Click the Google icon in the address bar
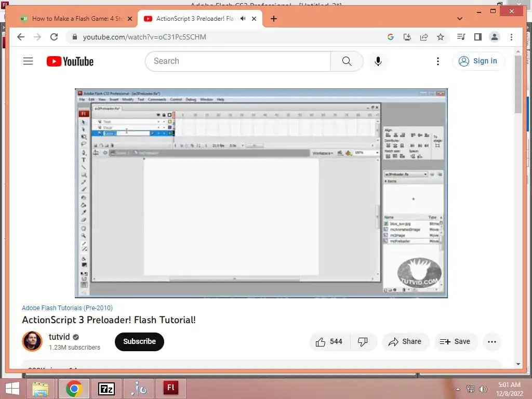This screenshot has height=399, width=532. tap(391, 37)
